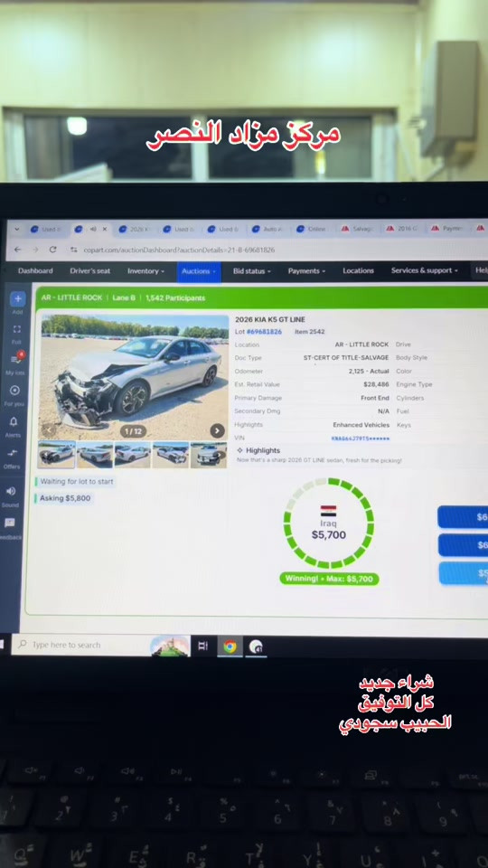The width and height of the screenshot is (488, 868).
Task: Click the 'Front End' primary damage value
Action: pos(375,398)
